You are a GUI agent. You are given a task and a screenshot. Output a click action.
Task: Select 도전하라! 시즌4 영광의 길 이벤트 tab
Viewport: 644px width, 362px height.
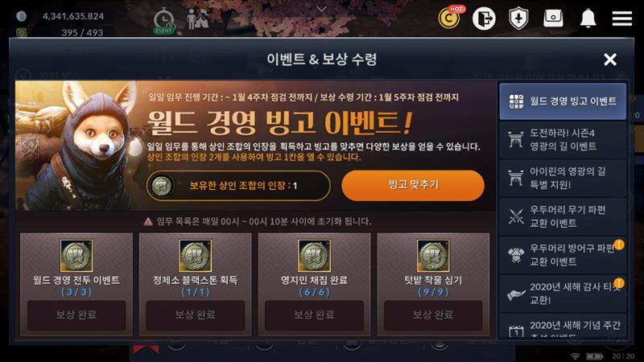[563, 139]
